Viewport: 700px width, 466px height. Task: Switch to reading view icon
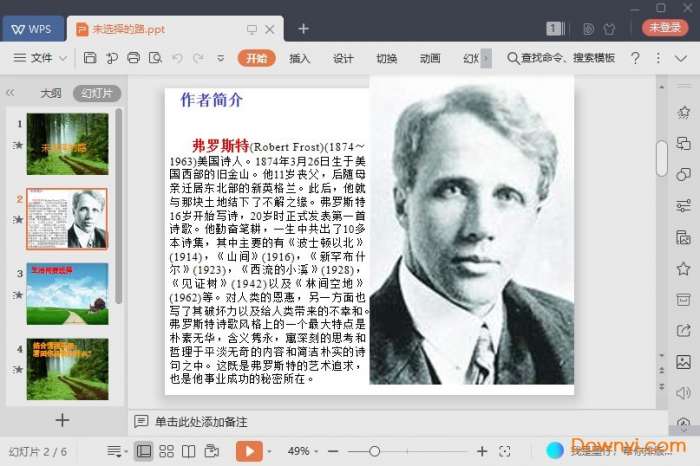[x=188, y=451]
